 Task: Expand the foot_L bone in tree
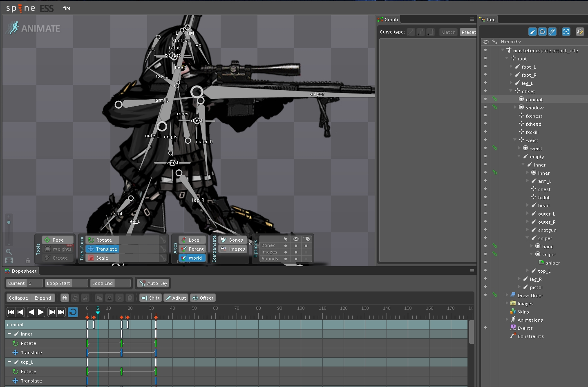click(511, 67)
